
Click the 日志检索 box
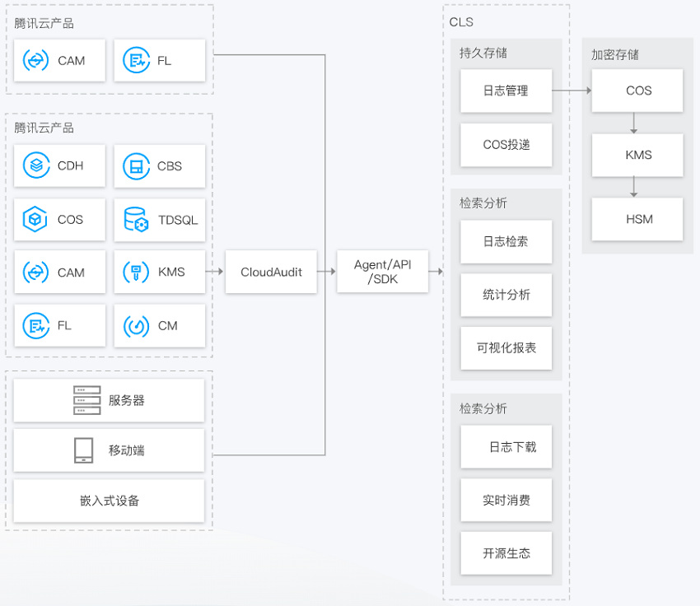[x=506, y=241]
